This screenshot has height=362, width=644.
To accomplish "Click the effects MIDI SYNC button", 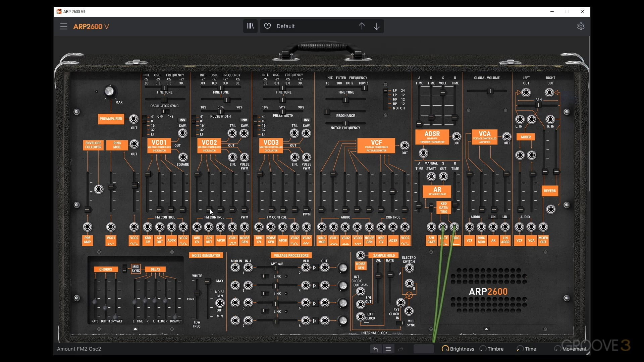I will [136, 269].
